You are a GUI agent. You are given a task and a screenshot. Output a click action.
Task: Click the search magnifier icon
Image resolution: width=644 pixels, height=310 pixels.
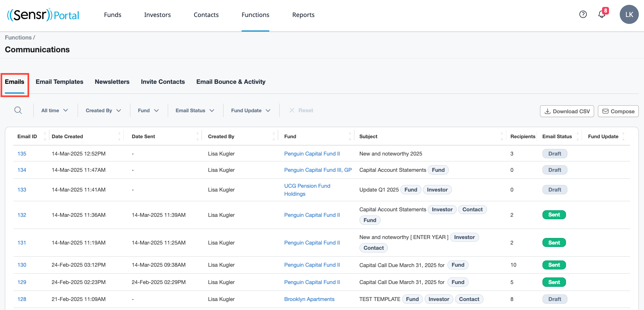[x=18, y=110]
